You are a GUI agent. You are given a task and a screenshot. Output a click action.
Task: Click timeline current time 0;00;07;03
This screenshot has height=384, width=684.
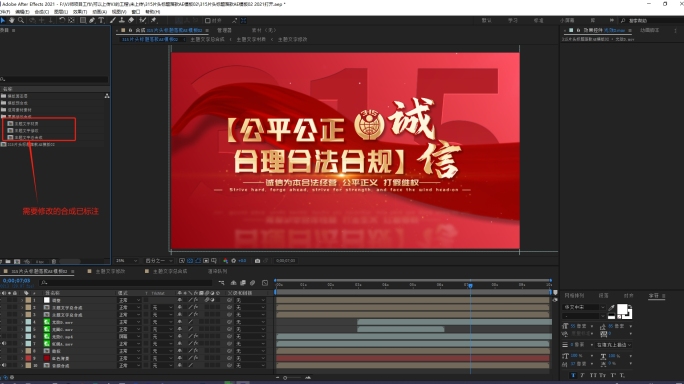[x=17, y=281]
